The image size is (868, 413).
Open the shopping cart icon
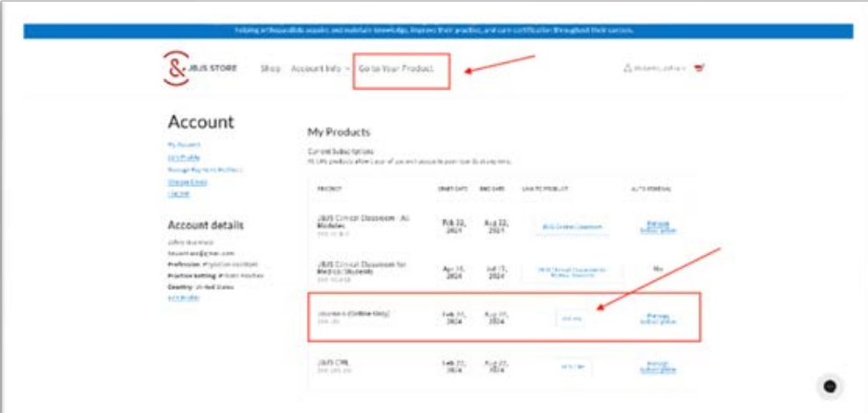click(x=700, y=69)
